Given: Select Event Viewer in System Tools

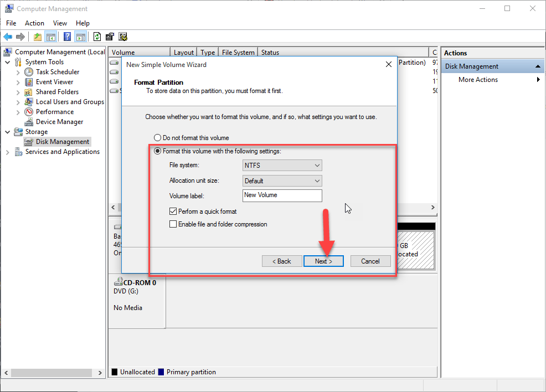Looking at the screenshot, I should [x=54, y=82].
